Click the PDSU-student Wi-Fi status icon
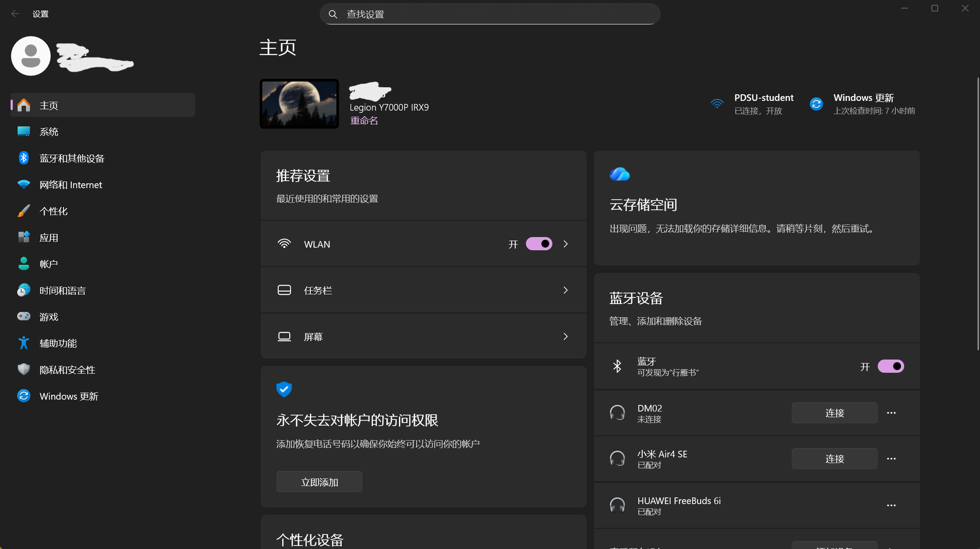Image resolution: width=980 pixels, height=549 pixels. [x=717, y=104]
